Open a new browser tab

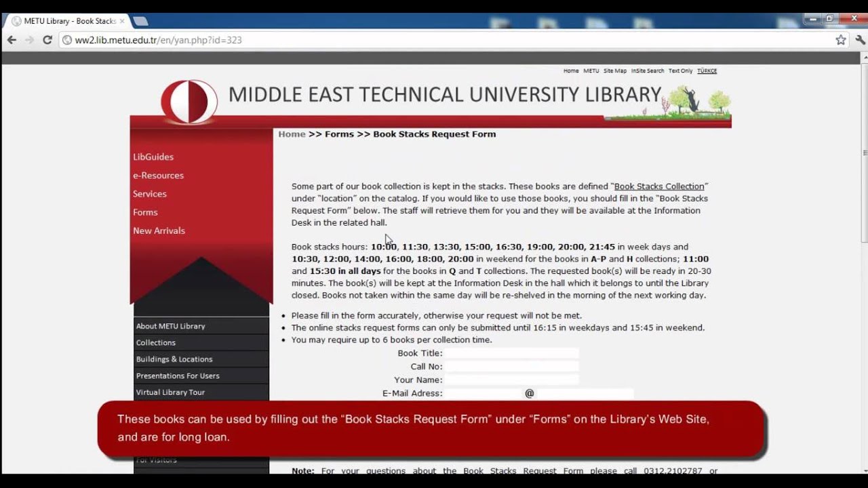140,21
